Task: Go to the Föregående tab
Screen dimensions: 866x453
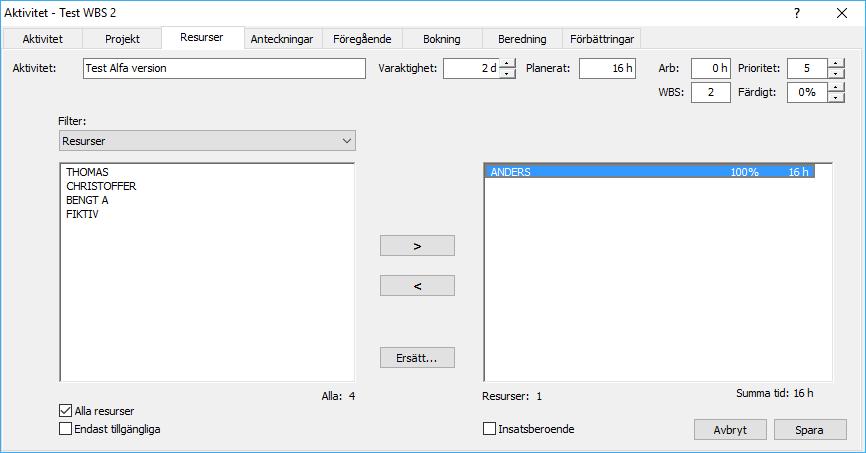Action: coord(362,39)
